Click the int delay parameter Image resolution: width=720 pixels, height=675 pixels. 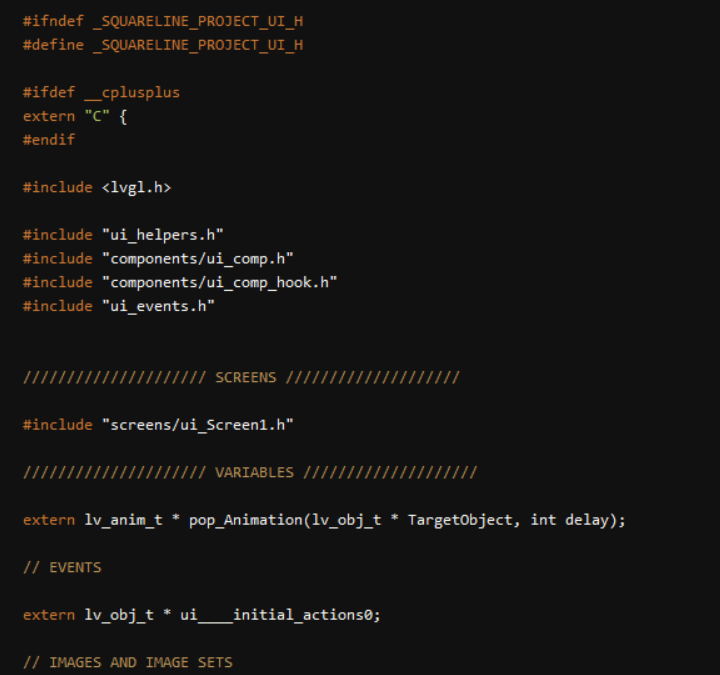[563, 520]
